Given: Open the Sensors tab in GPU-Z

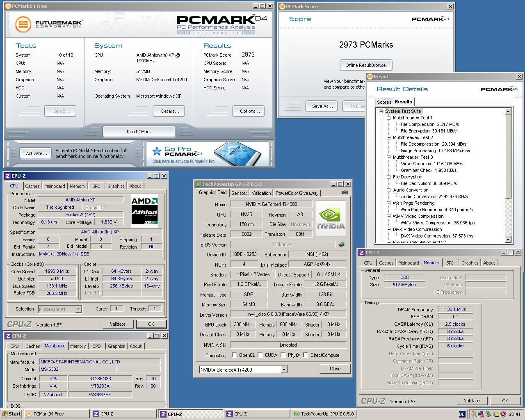Looking at the screenshot, I should (x=239, y=193).
